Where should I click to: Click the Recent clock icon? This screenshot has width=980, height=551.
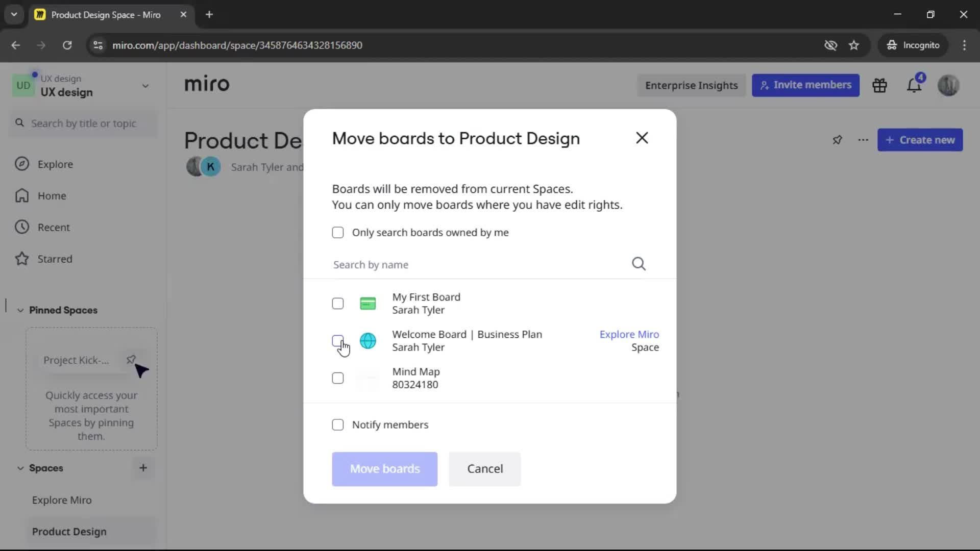pos(22,227)
